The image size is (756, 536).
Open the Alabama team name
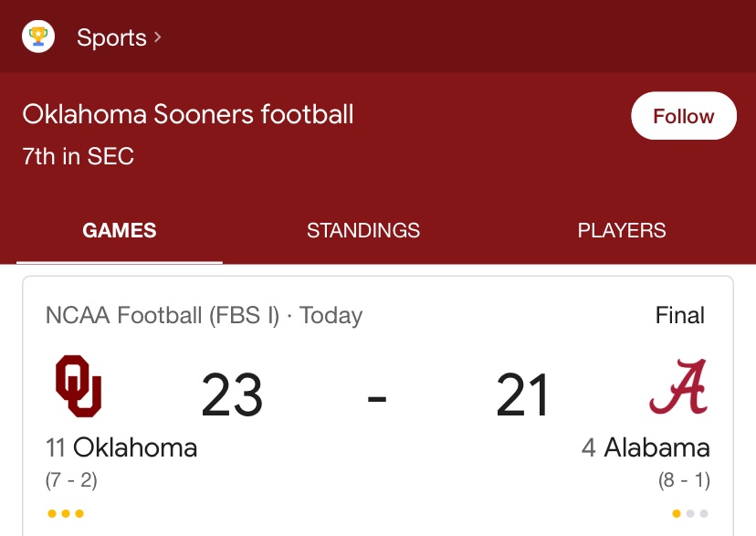[656, 447]
